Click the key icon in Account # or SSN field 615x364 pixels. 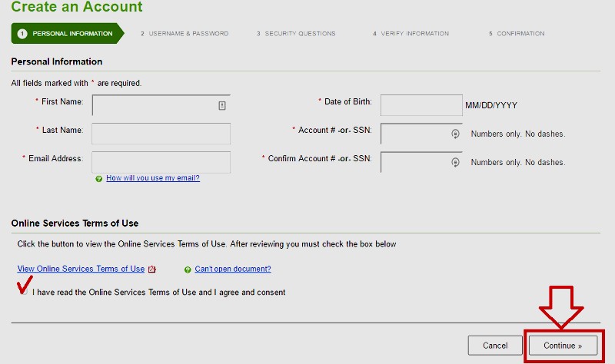pos(455,134)
